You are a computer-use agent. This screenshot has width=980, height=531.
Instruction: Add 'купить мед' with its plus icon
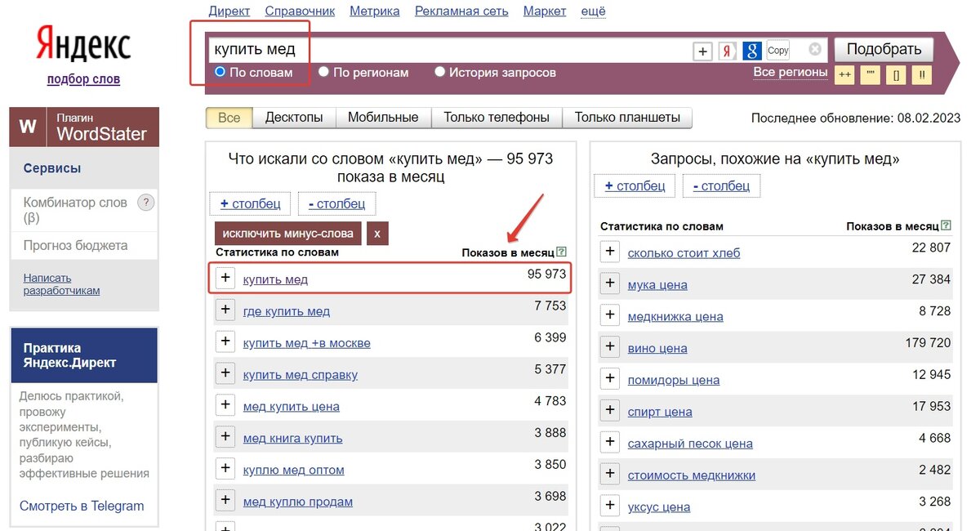click(225, 278)
